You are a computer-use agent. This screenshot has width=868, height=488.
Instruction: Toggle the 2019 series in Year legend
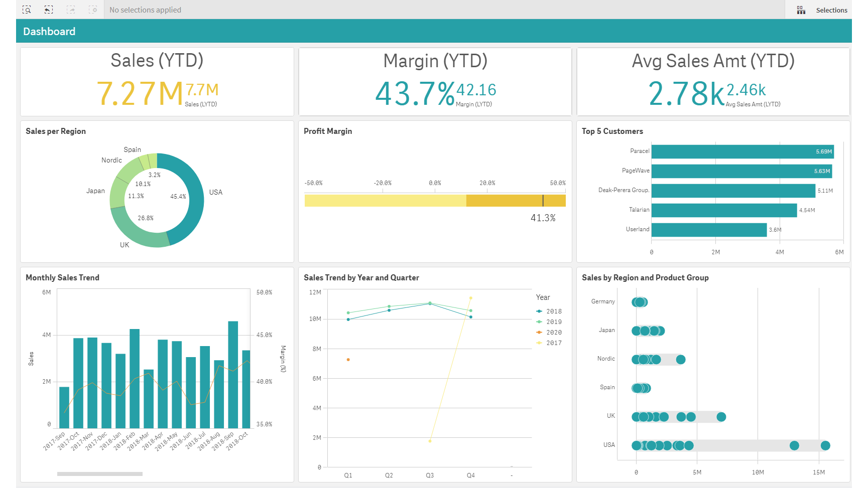tap(552, 321)
